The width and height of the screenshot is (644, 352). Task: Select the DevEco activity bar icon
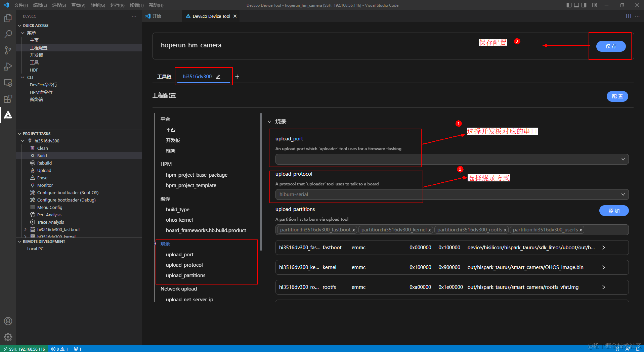(8, 115)
